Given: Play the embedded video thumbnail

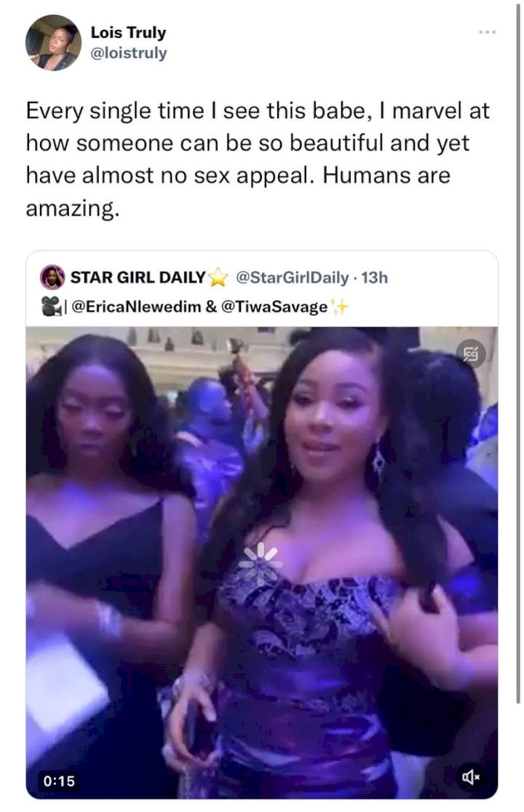Looking at the screenshot, I should click(262, 563).
